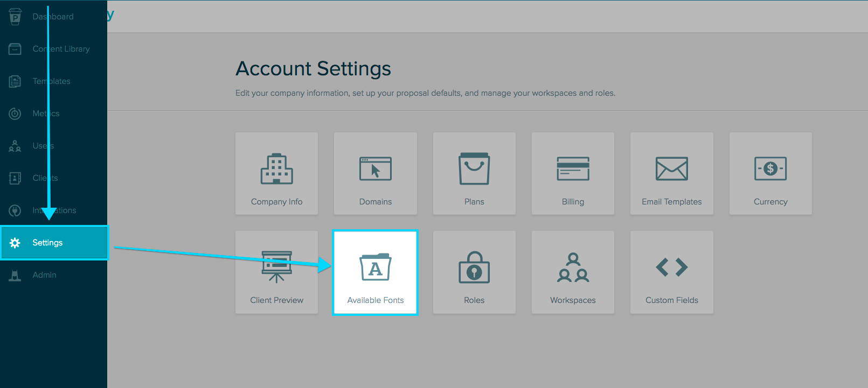Select the Currency settings tile
Image resolution: width=868 pixels, height=388 pixels.
pos(770,174)
